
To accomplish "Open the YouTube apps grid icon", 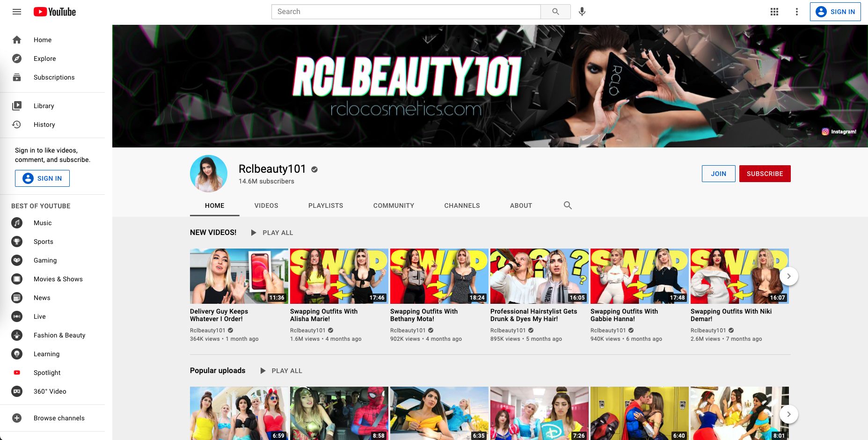I will [774, 12].
